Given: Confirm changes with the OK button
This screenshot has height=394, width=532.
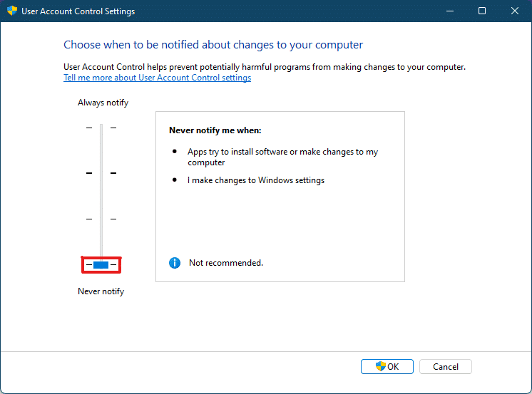Looking at the screenshot, I should point(387,366).
